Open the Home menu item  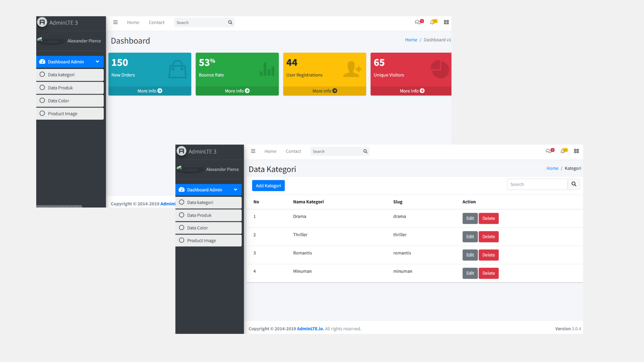coord(133,22)
